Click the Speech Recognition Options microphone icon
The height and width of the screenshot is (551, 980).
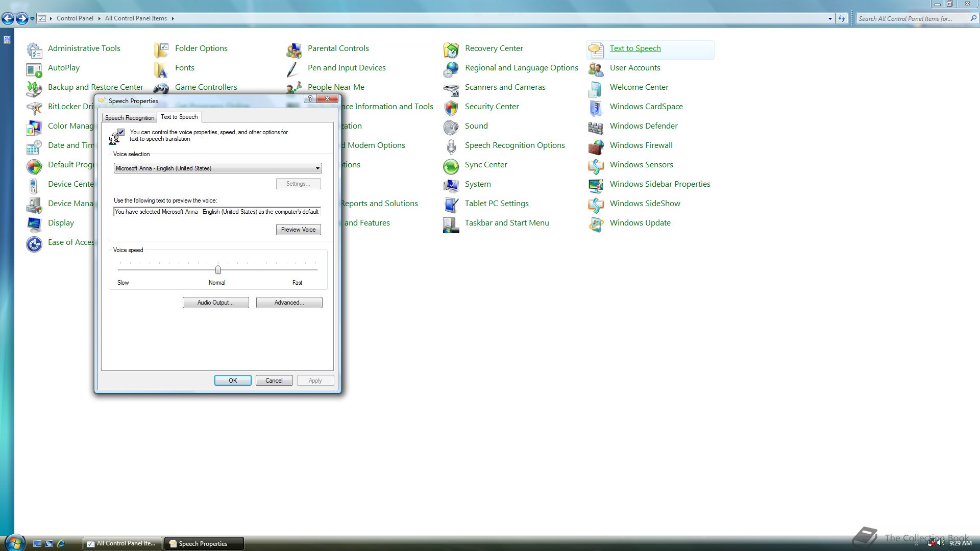click(x=451, y=146)
